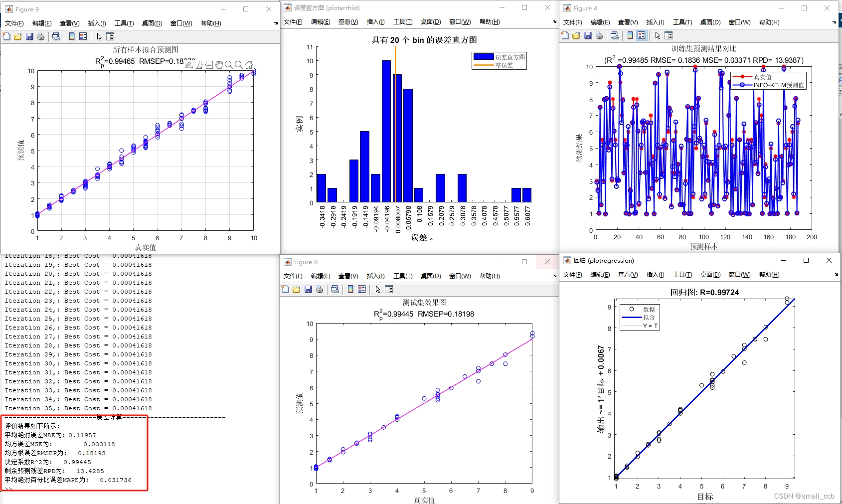Open 帮助(H) menu in error histogram window
842x504 pixels.
tap(490, 22)
